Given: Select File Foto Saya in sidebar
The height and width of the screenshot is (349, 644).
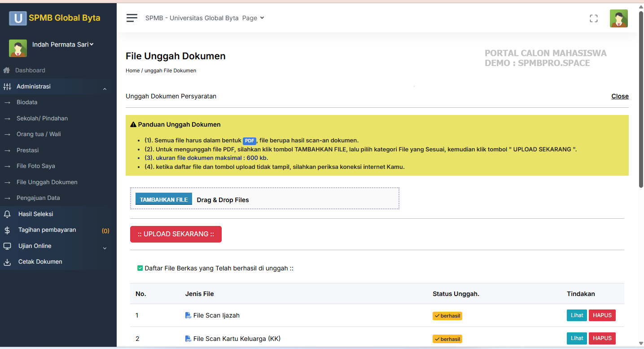Looking at the screenshot, I should [36, 166].
